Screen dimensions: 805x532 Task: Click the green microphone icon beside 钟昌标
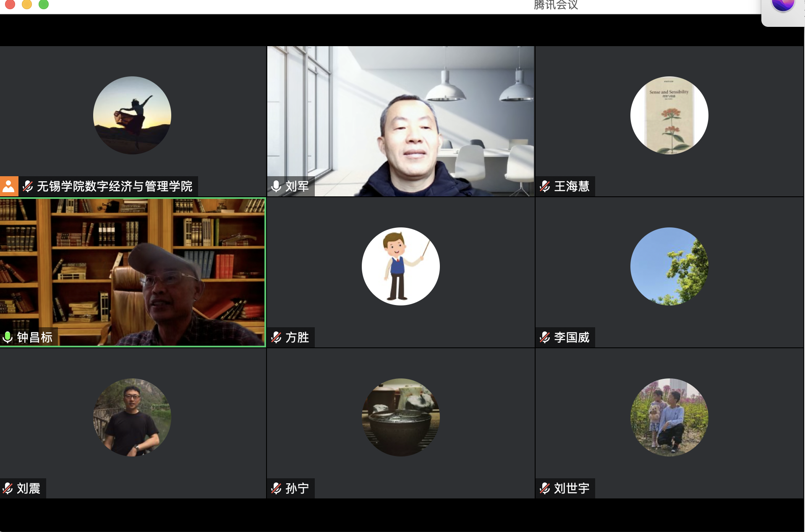[x=8, y=337]
